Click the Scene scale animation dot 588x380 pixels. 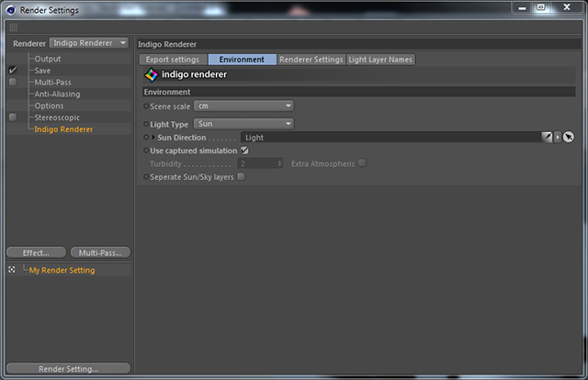[146, 106]
